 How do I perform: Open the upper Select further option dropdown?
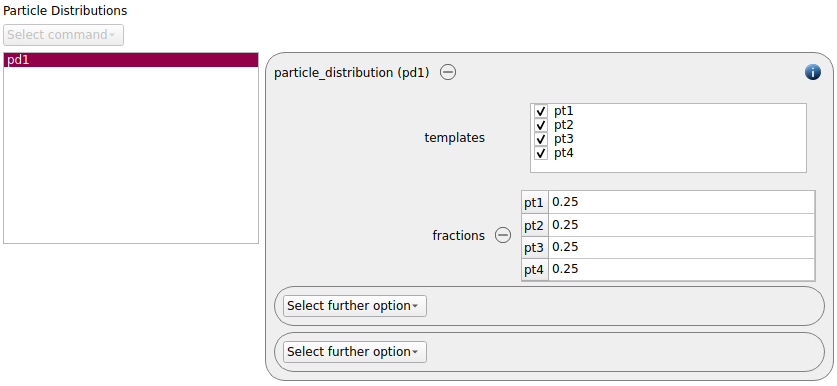click(x=355, y=306)
